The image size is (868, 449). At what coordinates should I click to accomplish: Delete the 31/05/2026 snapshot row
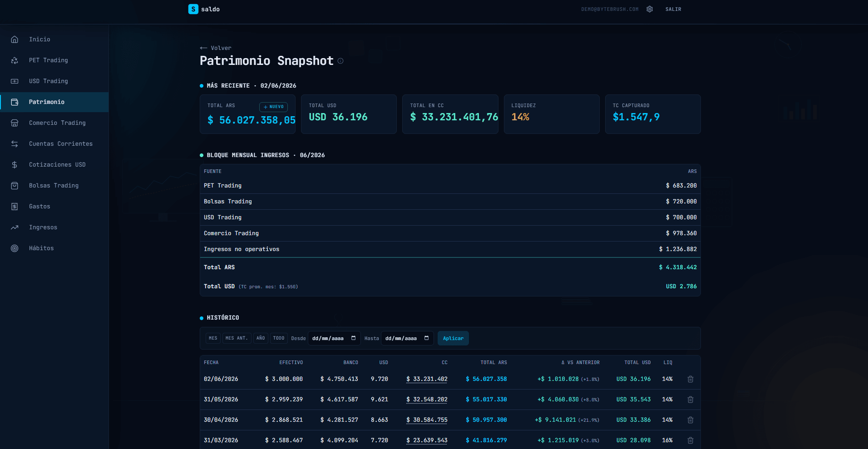[x=690, y=400]
